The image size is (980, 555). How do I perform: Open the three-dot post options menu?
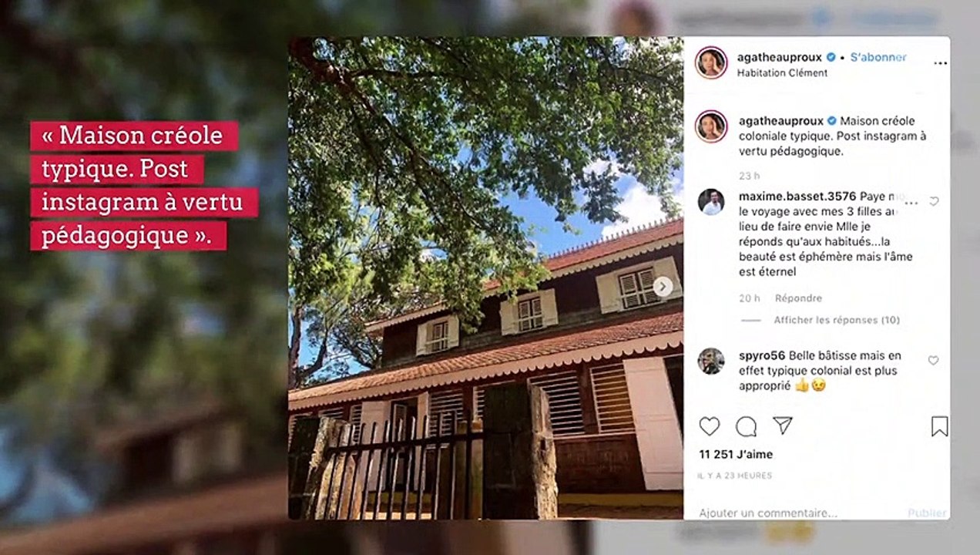pyautogui.click(x=940, y=63)
